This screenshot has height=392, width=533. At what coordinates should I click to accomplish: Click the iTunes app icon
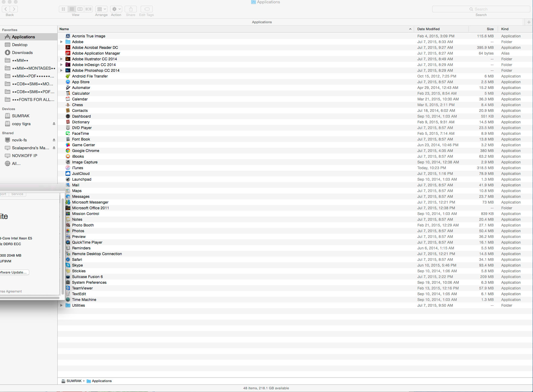click(x=68, y=168)
